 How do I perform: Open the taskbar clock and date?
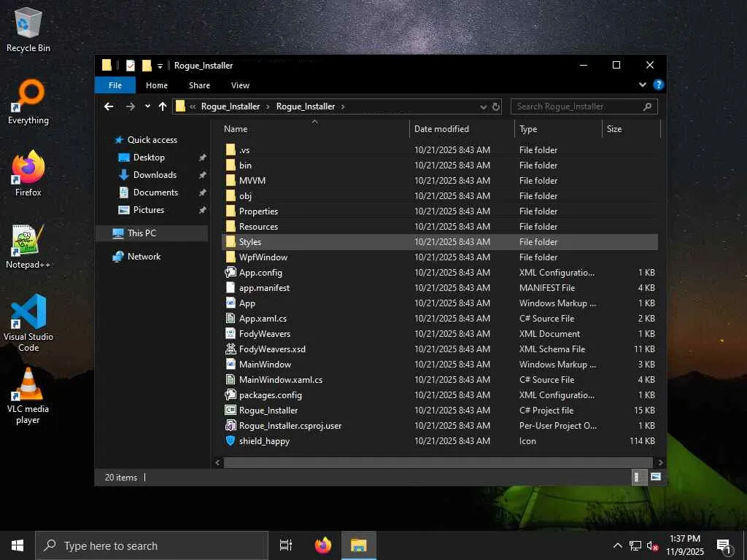(684, 545)
